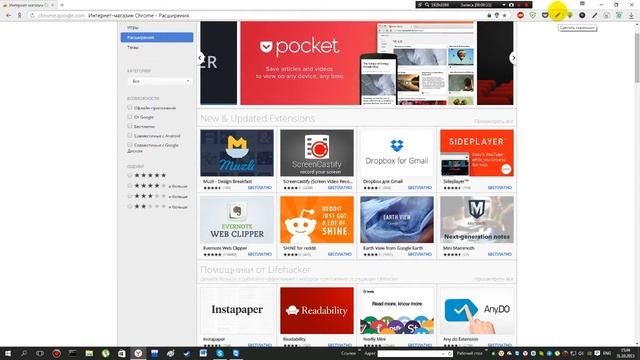Stop recording with the red button
Screen dimensions: 640x360
(527, 4)
